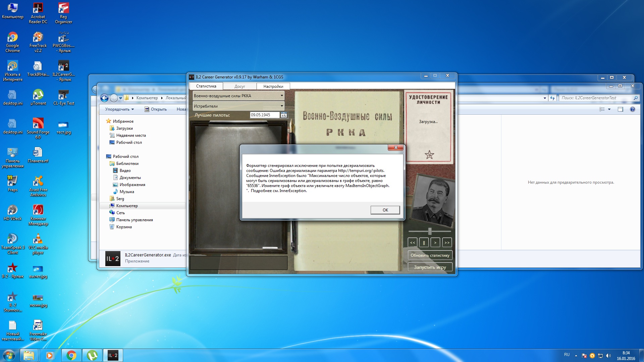644x362 pixels.
Task: Open Avast Free Antivirus desktop icon
Action: pyautogui.click(x=38, y=186)
